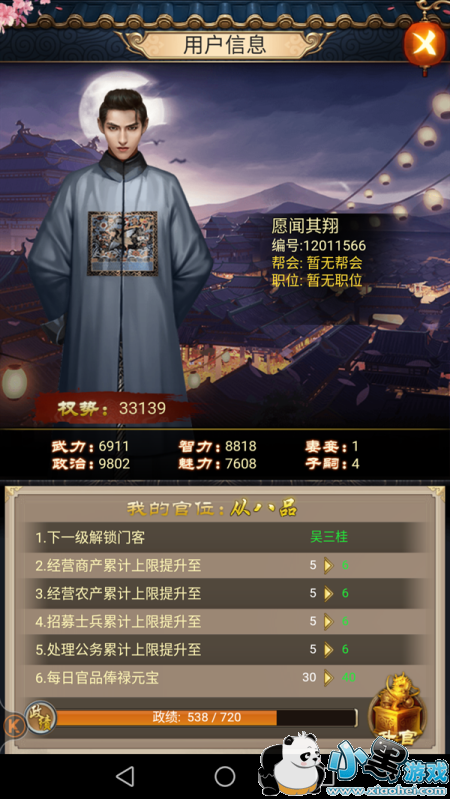
Task: Select the 下一级解锁门客 row
Action: 225,537
